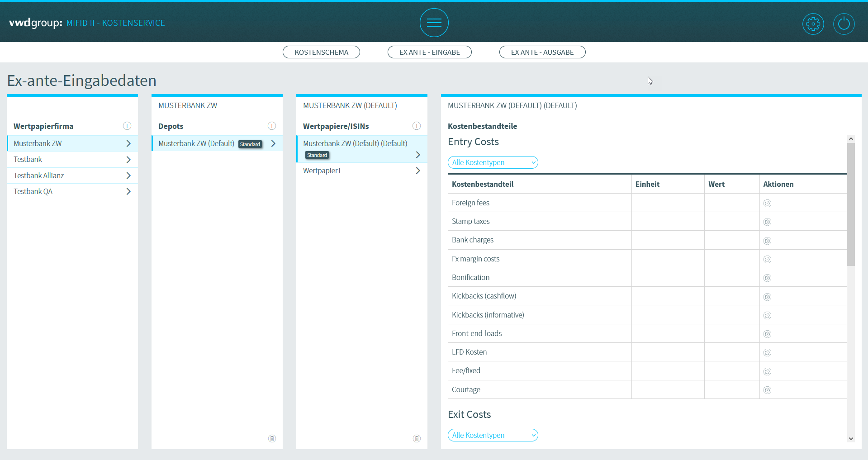Open settings gear in top header
868x460 pixels.
pos(813,24)
